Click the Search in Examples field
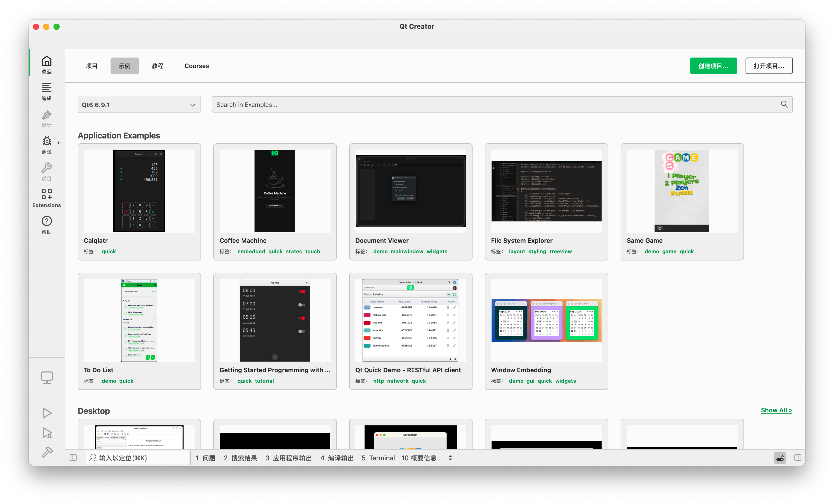Image resolution: width=834 pixels, height=504 pixels. click(502, 105)
